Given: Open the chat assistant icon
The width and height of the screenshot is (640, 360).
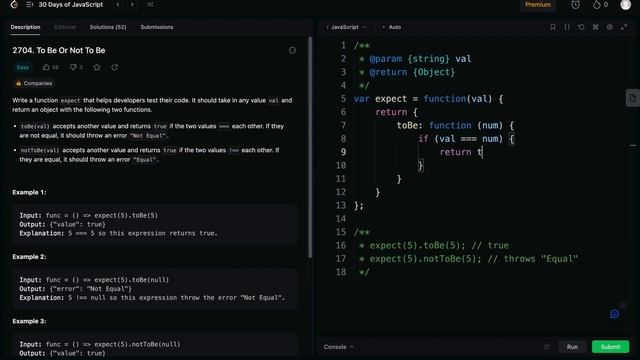Looking at the screenshot, I should pyautogui.click(x=614, y=313).
